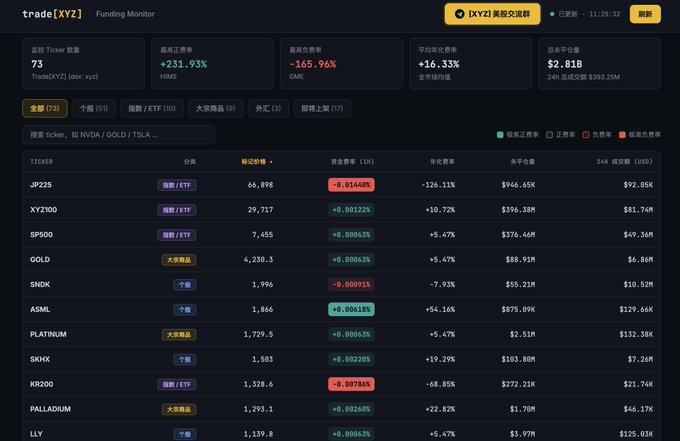
Task: Click the $396.38M open interest on the XYZ100 row
Action: click(x=518, y=210)
